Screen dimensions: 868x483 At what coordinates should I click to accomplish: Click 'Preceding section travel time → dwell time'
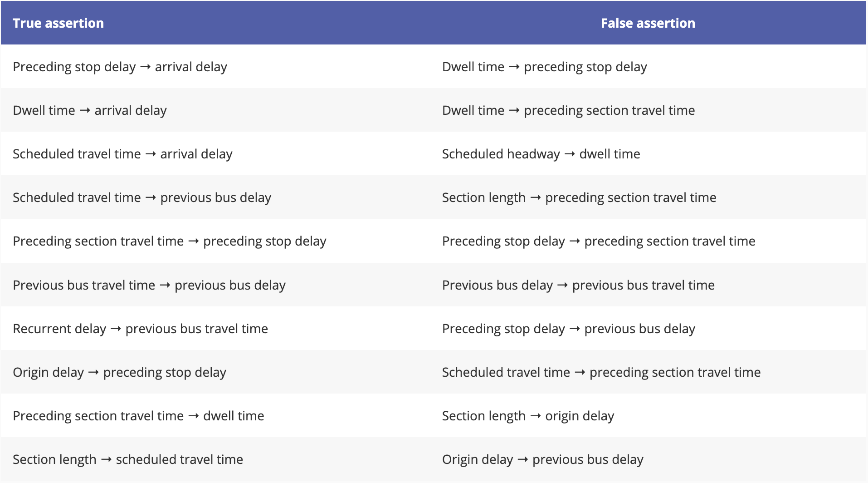(x=138, y=416)
